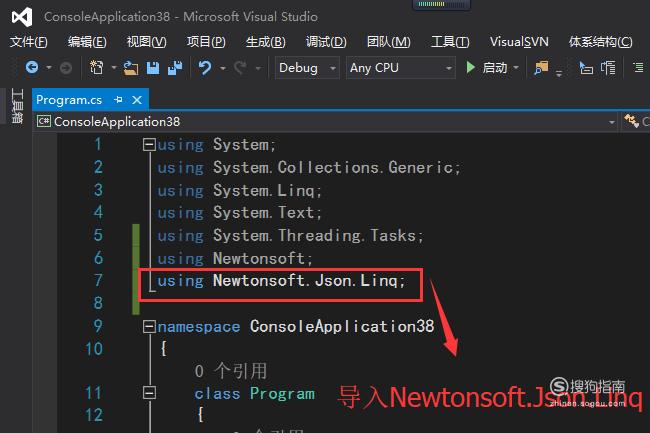Open the 编辑(E) menu
The width and height of the screenshot is (650, 433).
tap(87, 42)
